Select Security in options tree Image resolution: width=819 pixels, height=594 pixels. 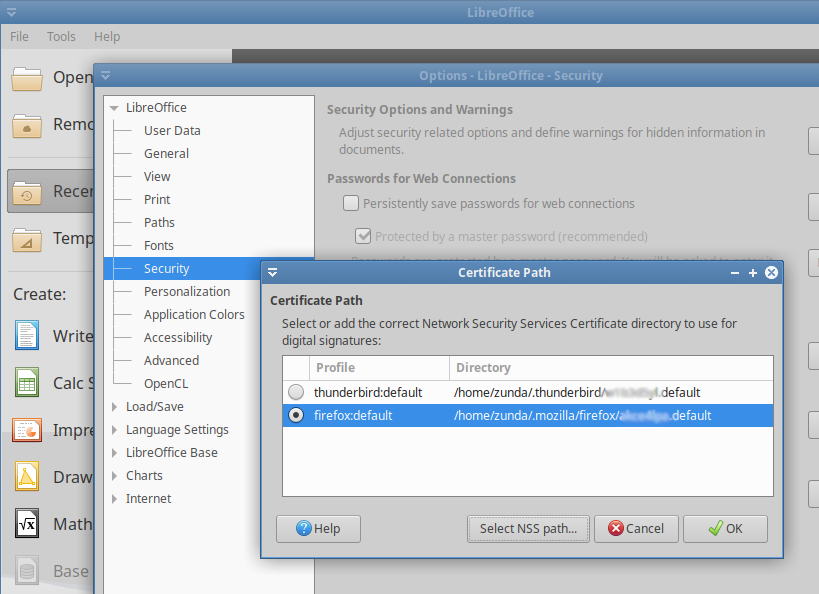[x=167, y=269]
